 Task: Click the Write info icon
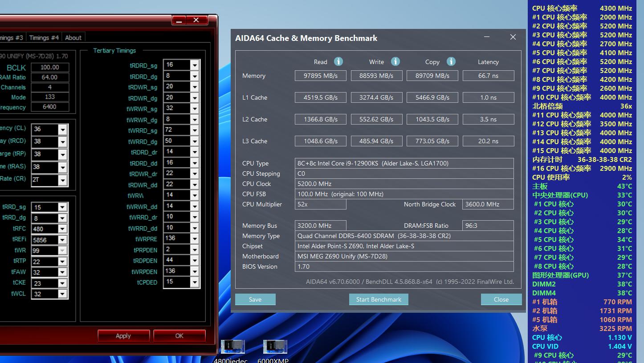[395, 61]
